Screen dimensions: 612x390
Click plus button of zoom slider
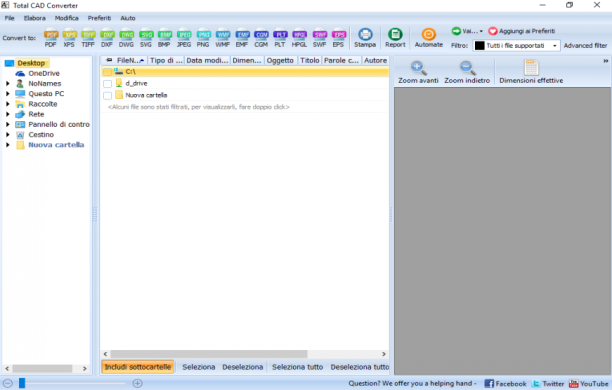pyautogui.click(x=137, y=383)
